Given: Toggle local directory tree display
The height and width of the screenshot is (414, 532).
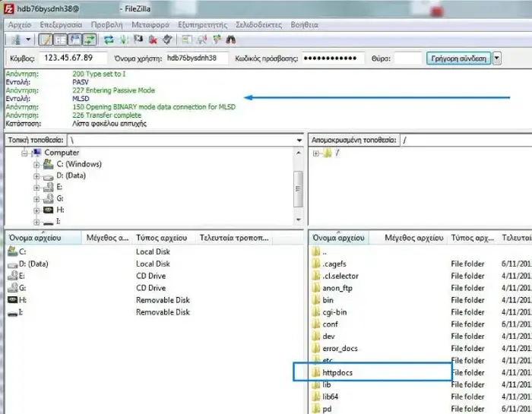Looking at the screenshot, I should [x=60, y=40].
